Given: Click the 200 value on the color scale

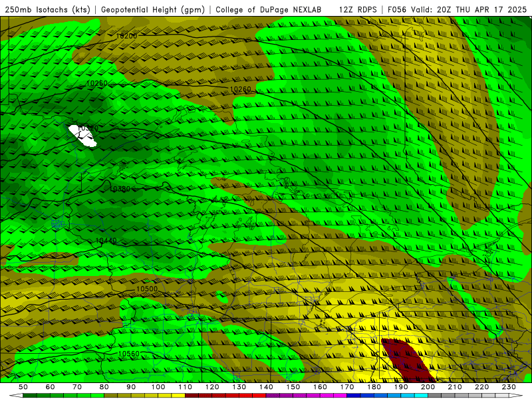Looking at the screenshot, I should click(428, 387).
